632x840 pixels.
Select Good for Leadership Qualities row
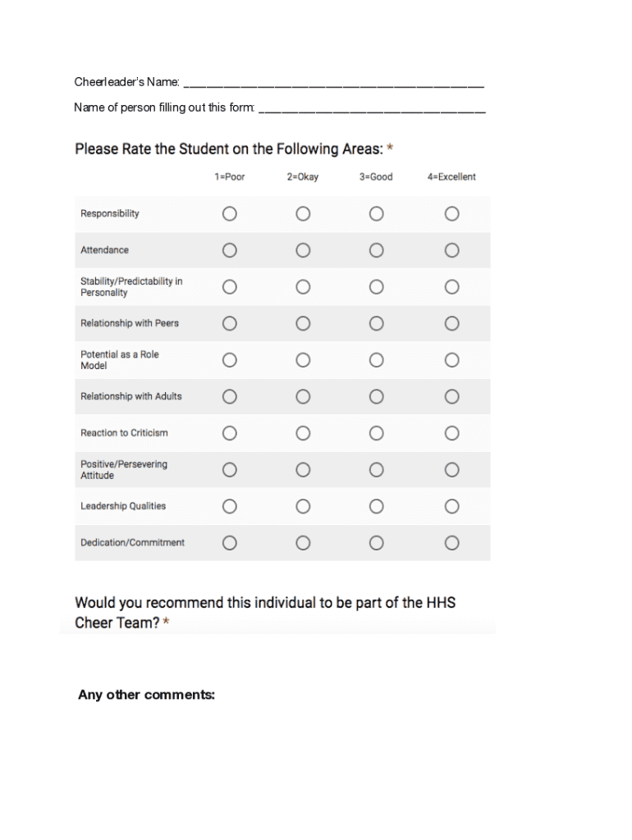(x=376, y=506)
